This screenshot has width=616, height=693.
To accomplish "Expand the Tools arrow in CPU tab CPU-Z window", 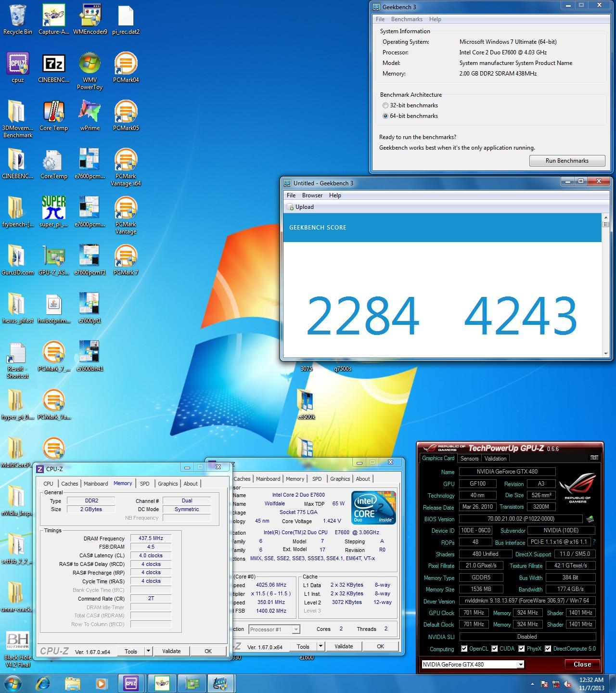I will click(321, 646).
